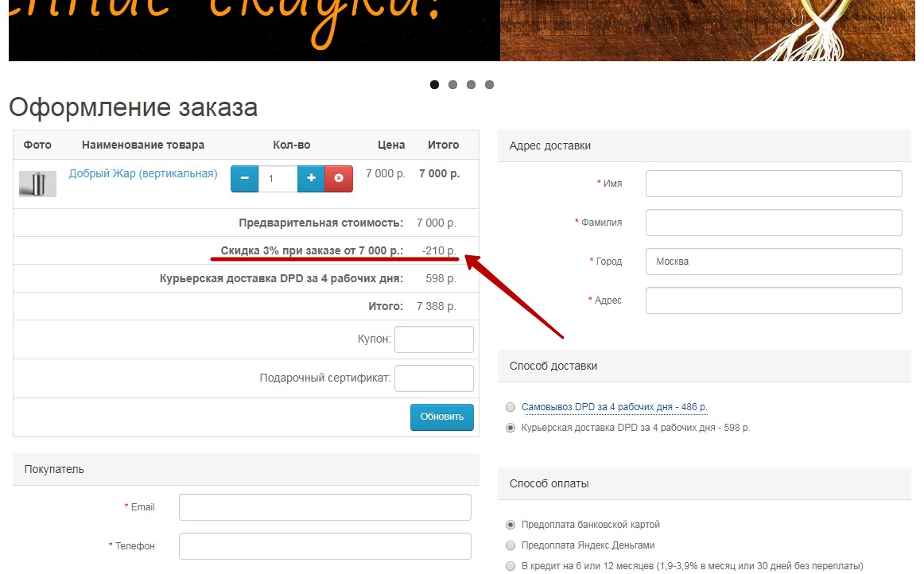This screenshot has height=574, width=924.
Task: Click the Купон input field
Action: pos(433,339)
